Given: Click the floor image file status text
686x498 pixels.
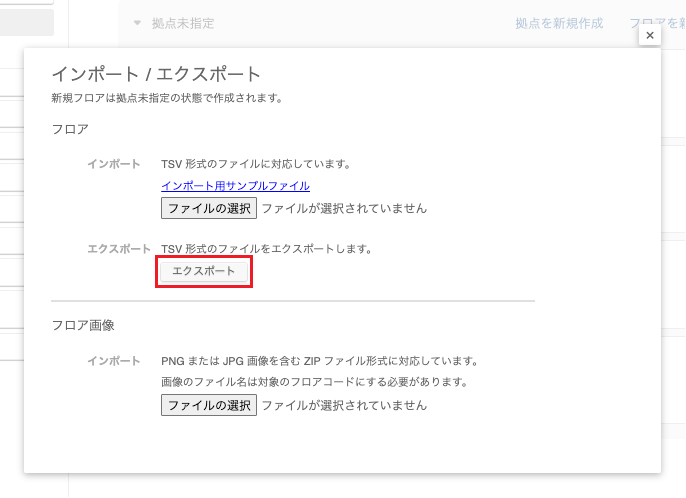Looking at the screenshot, I should point(344,405).
